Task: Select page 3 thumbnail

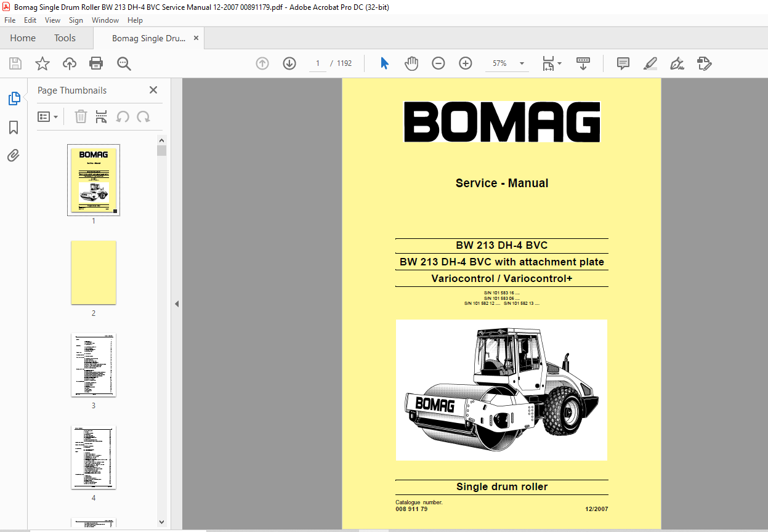Action: (94, 365)
